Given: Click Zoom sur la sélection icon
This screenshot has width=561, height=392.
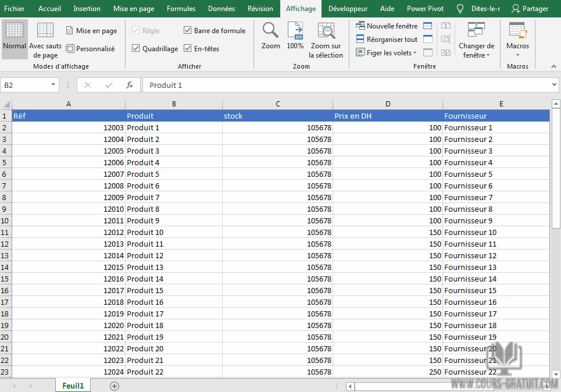Looking at the screenshot, I should point(326,38).
